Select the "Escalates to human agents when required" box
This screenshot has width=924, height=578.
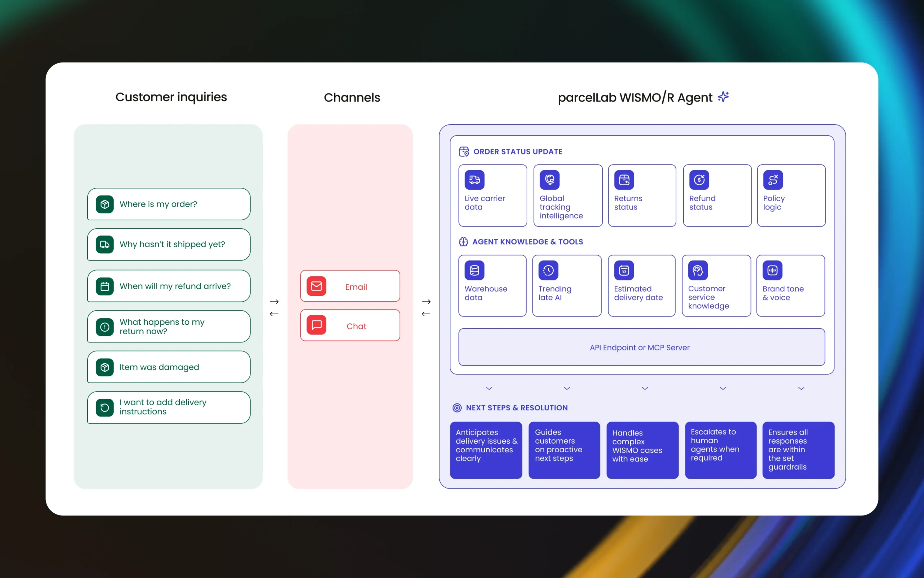721,450
